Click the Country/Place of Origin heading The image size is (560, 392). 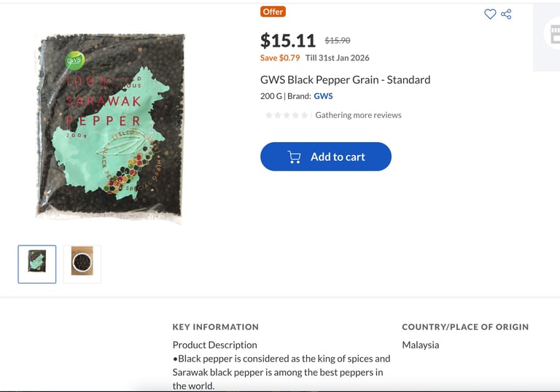click(465, 327)
